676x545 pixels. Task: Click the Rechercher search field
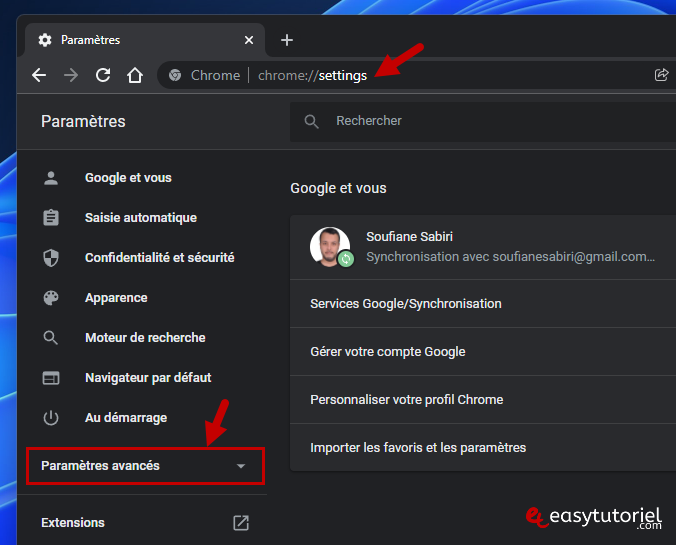tap(483, 121)
